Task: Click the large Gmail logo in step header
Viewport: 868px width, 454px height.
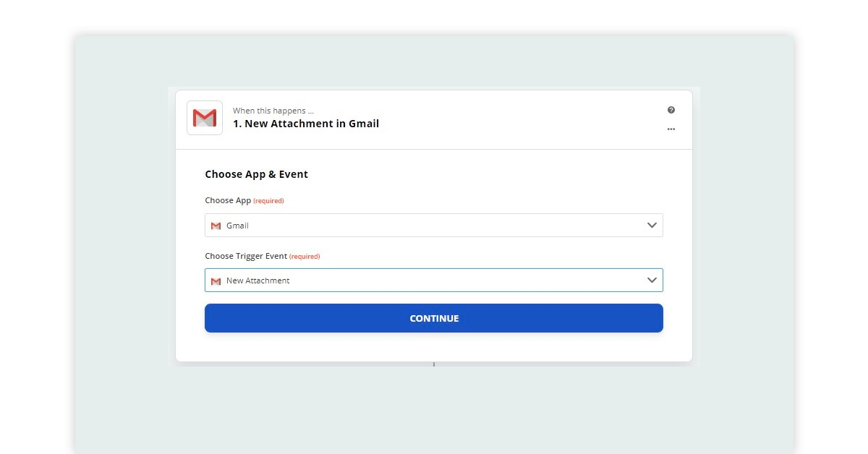Action: (205, 118)
